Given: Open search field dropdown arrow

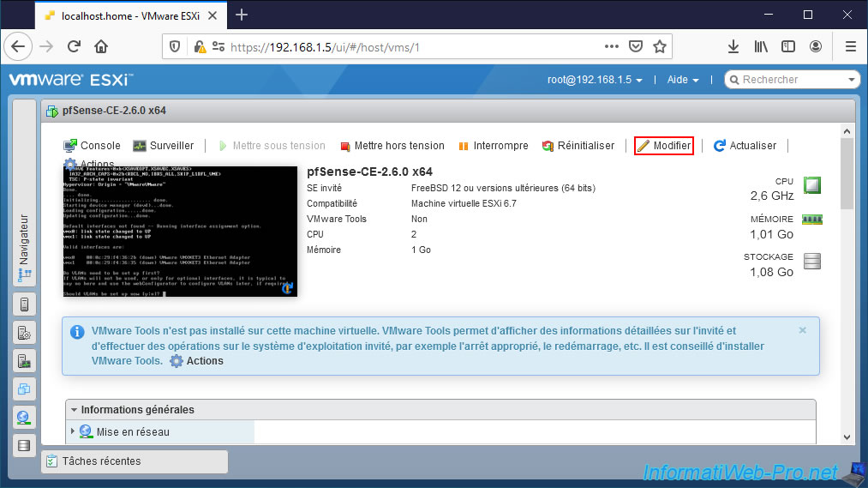Looking at the screenshot, I should pyautogui.click(x=852, y=80).
